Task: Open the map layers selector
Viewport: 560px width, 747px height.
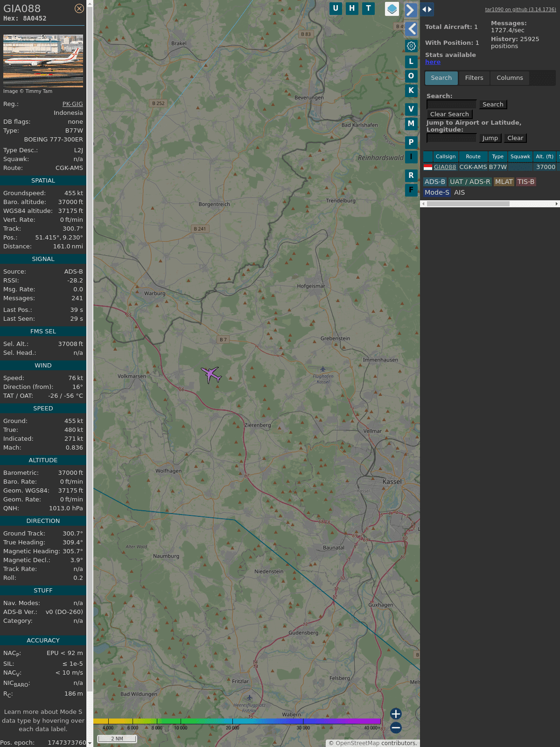Action: point(392,9)
